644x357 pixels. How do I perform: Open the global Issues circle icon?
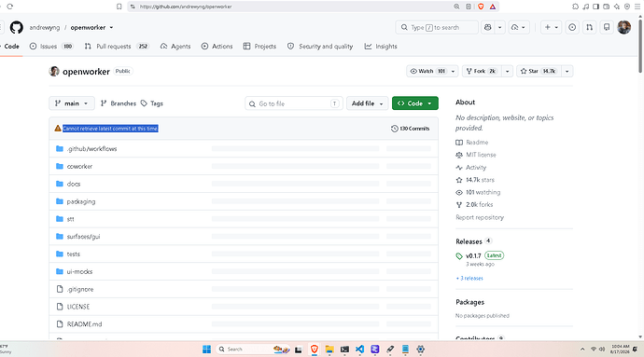click(x=572, y=27)
